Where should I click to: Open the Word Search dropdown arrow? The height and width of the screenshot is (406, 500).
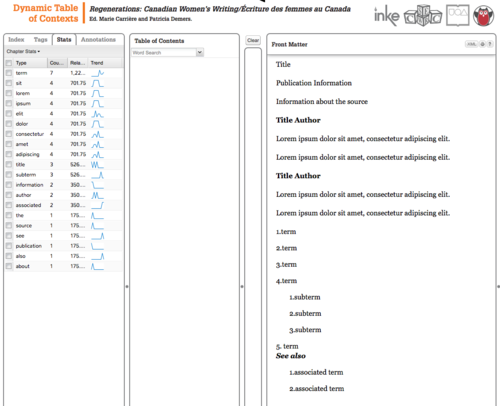point(200,52)
